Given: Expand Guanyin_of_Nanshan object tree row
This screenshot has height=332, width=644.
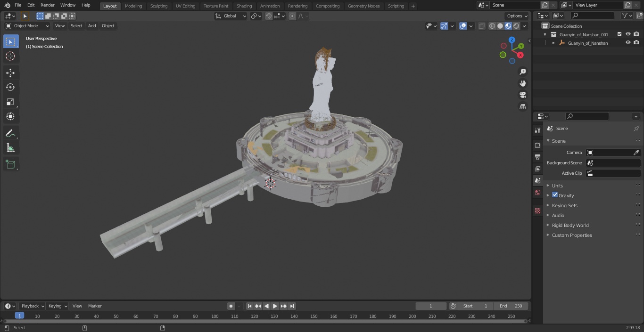Looking at the screenshot, I should 553,43.
